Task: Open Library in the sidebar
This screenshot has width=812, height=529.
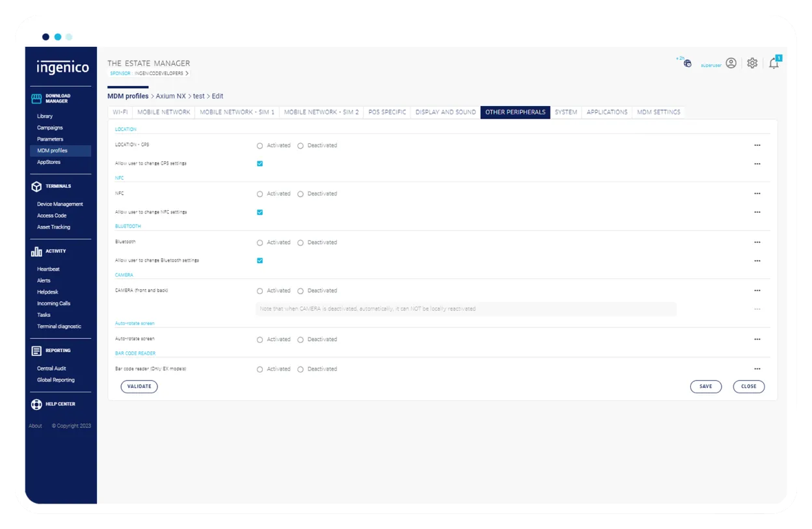Action: coord(45,116)
